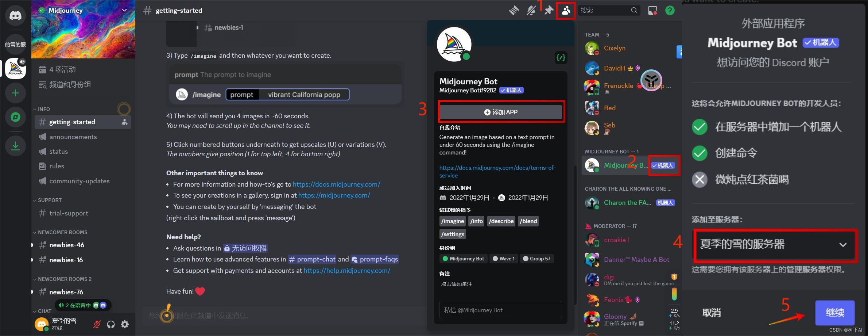868x336 pixels.
Task: Open docs.midjourney.com link in message
Action: click(336, 184)
